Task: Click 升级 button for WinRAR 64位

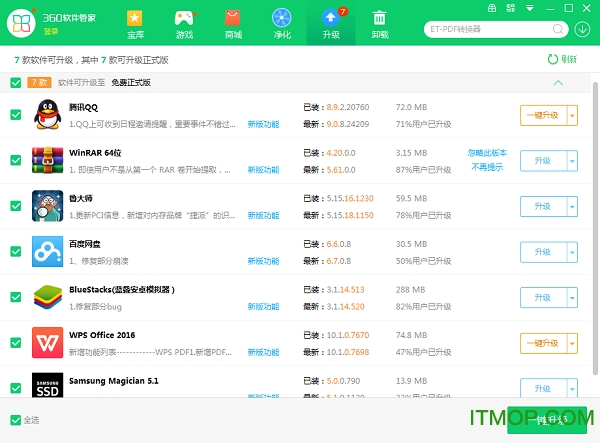Action: coord(543,161)
